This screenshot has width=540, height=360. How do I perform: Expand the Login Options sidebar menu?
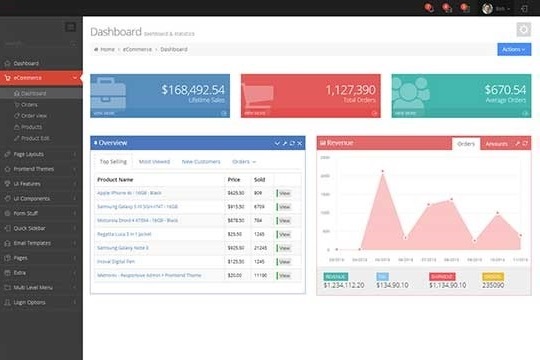[x=41, y=302]
